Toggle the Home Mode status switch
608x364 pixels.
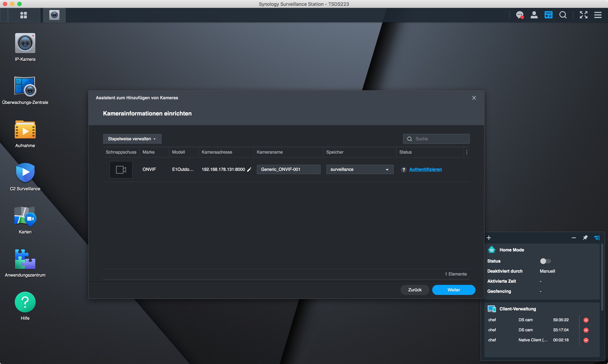(545, 261)
